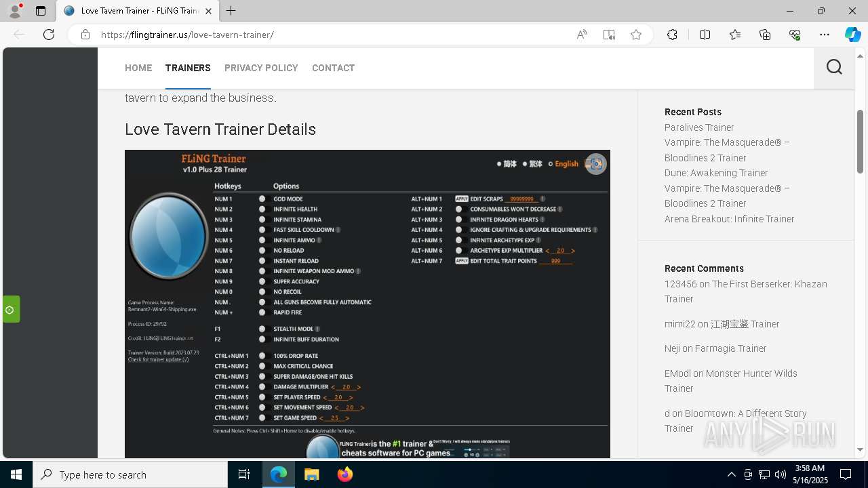Click the website search magnifier icon
The height and width of the screenshot is (488, 868).
pos(834,67)
